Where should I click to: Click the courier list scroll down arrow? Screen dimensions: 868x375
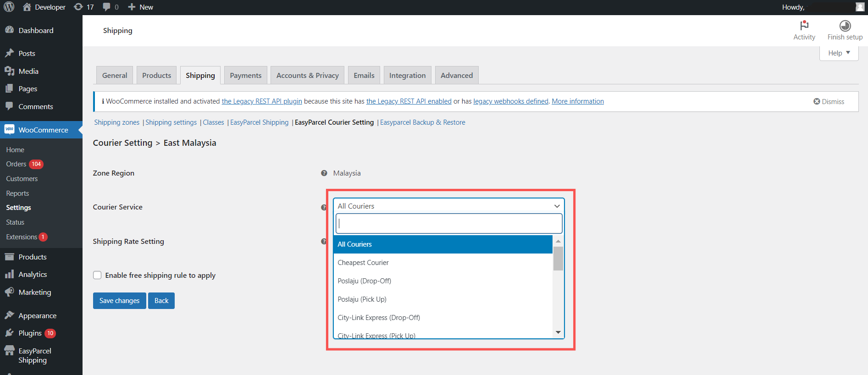558,332
